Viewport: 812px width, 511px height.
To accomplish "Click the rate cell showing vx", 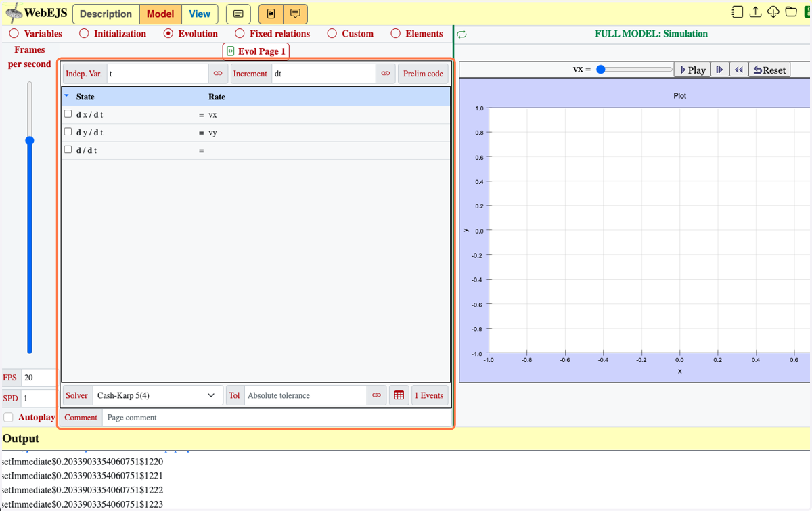I will pos(212,114).
